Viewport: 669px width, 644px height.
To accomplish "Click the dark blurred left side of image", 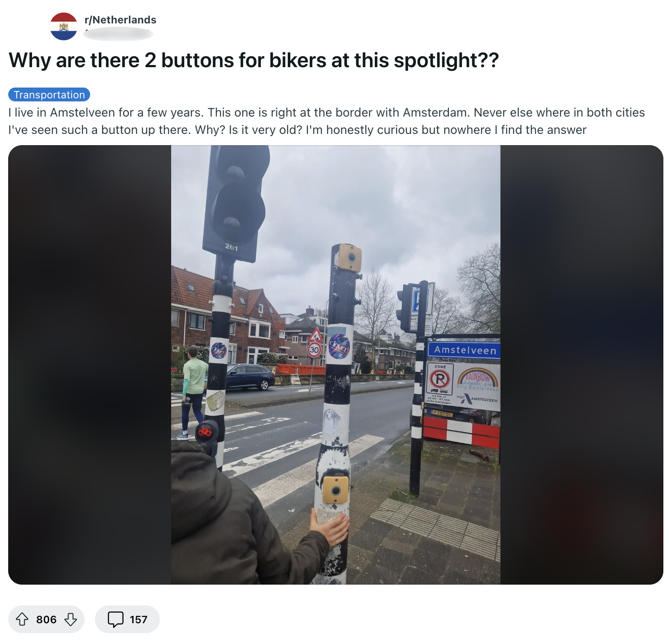I will [x=90, y=365].
